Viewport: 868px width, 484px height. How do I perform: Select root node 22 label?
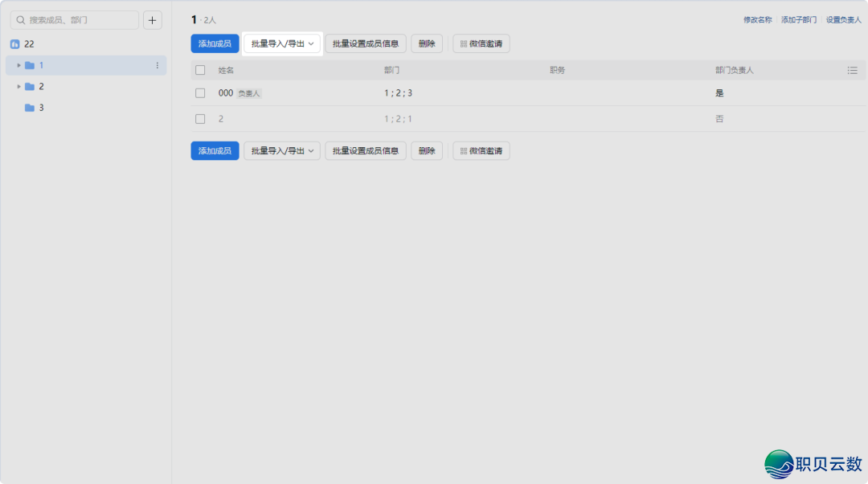(30, 43)
